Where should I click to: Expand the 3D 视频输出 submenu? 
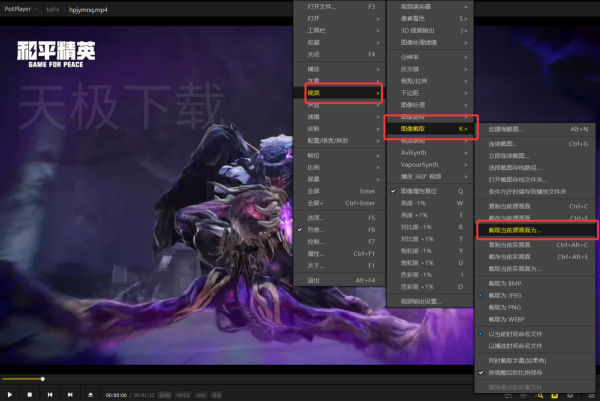[430, 30]
